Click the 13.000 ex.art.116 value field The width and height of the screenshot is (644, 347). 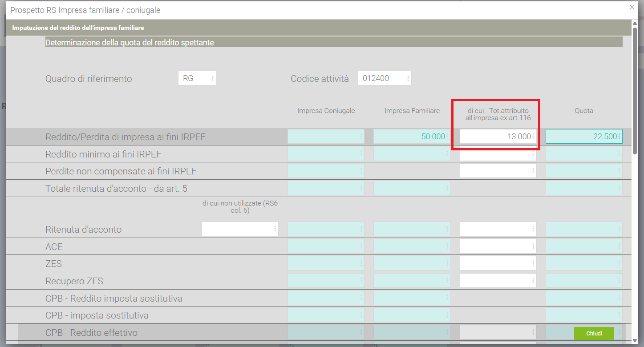click(x=498, y=137)
